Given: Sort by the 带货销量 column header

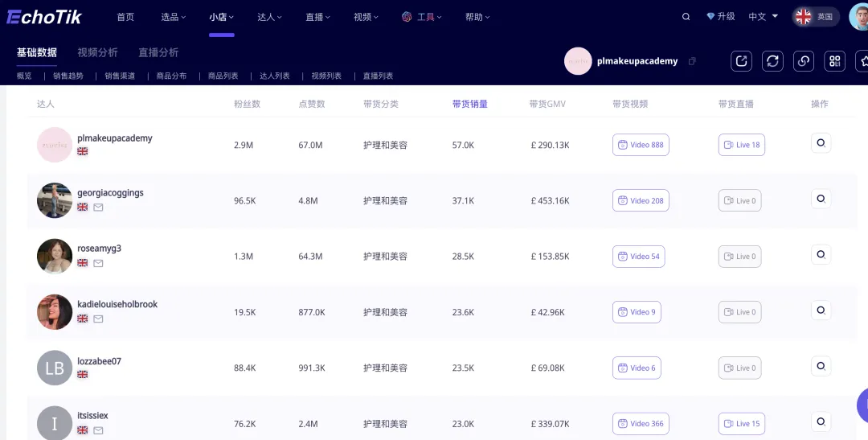Looking at the screenshot, I should pos(469,104).
